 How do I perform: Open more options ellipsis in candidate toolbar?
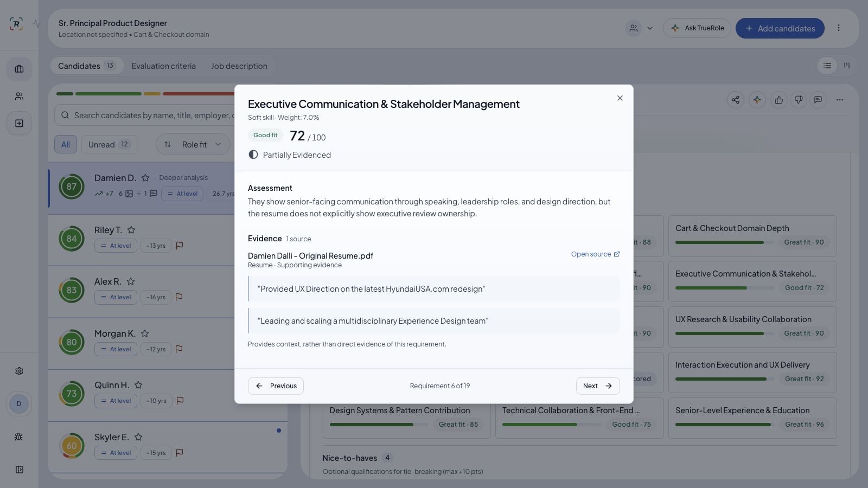point(839,100)
